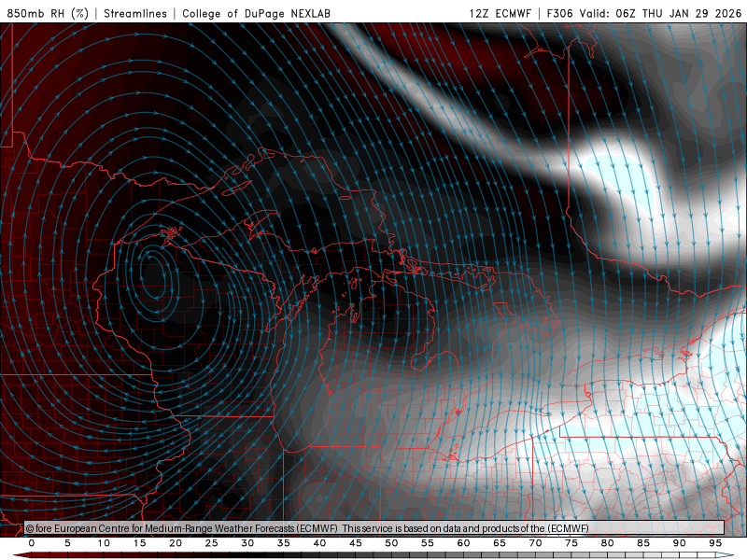
Task: Click the "60" value on the RH scale
Action: [463, 543]
